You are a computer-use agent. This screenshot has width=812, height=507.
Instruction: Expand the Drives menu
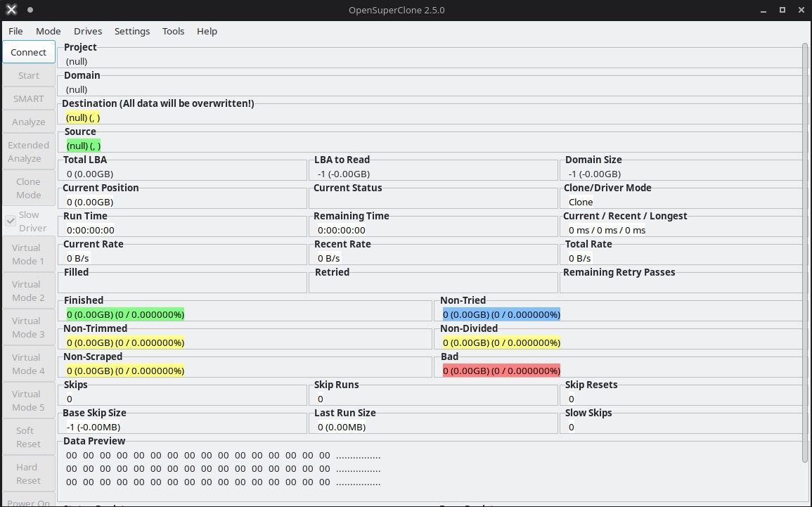coord(88,31)
